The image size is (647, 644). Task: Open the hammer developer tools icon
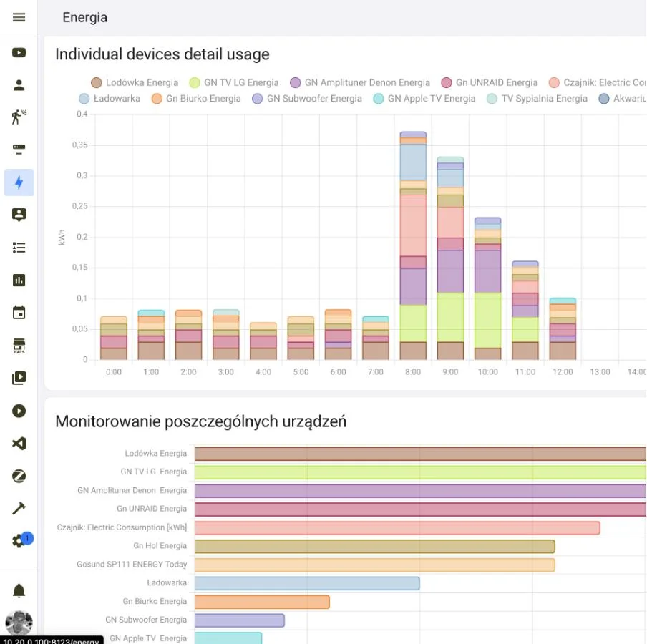point(19,509)
